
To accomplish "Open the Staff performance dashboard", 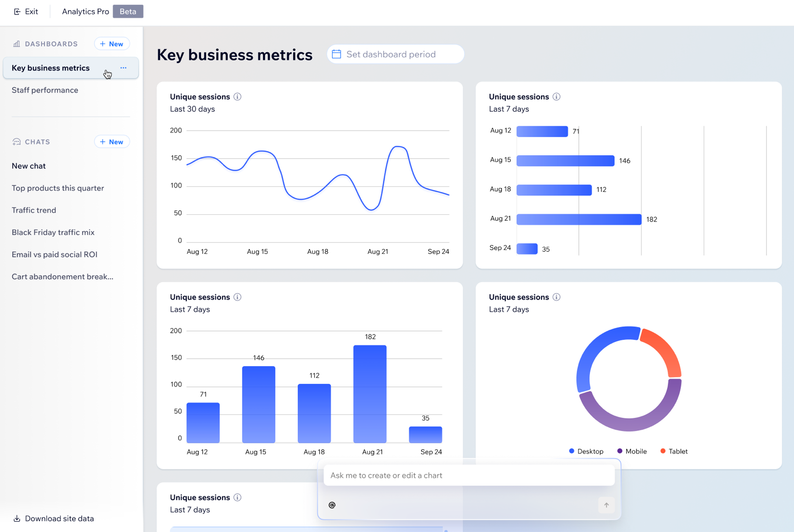I will point(45,90).
